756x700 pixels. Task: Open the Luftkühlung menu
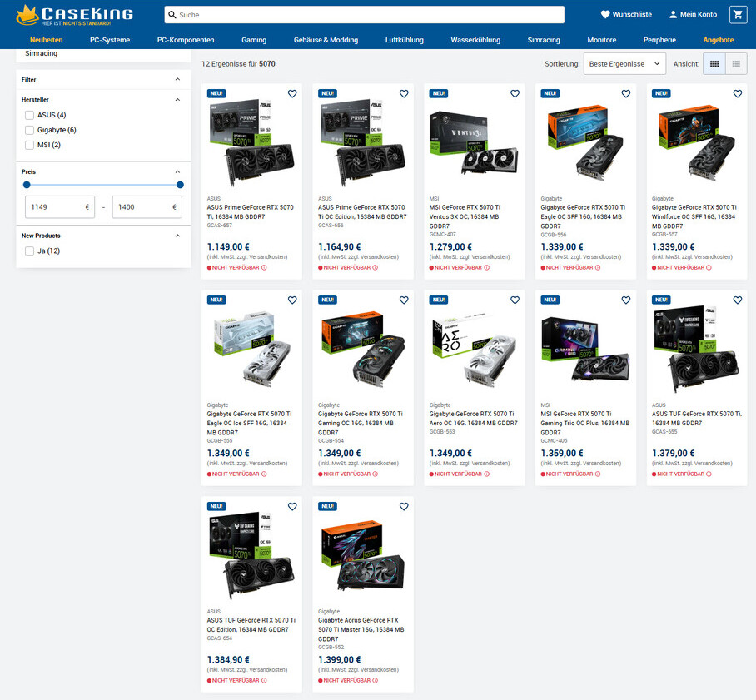pos(405,40)
